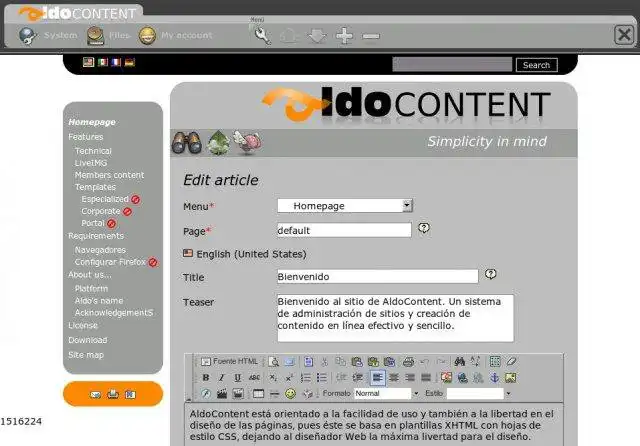Insert a table using table icon
640x446 pixels.
[x=258, y=394]
